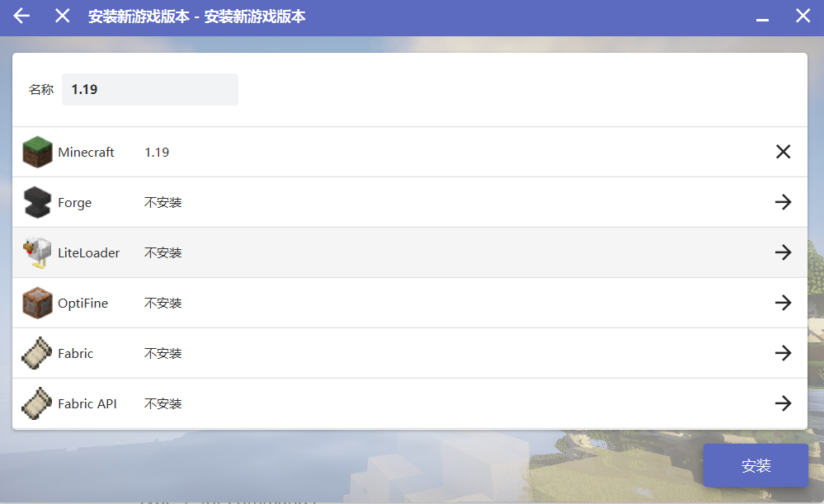Minimize the launcher window

pyautogui.click(x=762, y=18)
